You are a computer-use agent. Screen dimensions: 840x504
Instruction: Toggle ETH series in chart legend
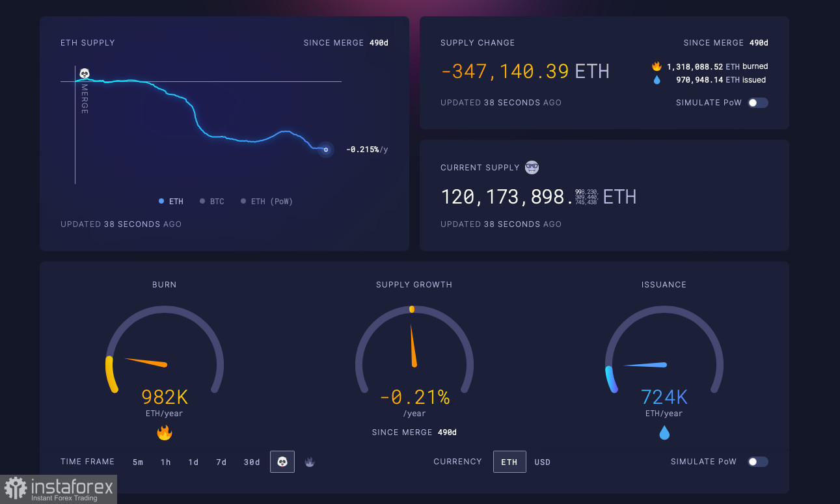(x=171, y=202)
